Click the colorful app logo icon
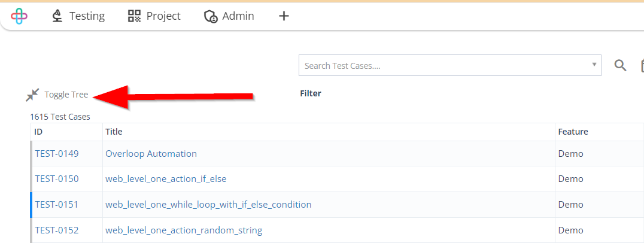The width and height of the screenshot is (644, 243). tap(19, 16)
